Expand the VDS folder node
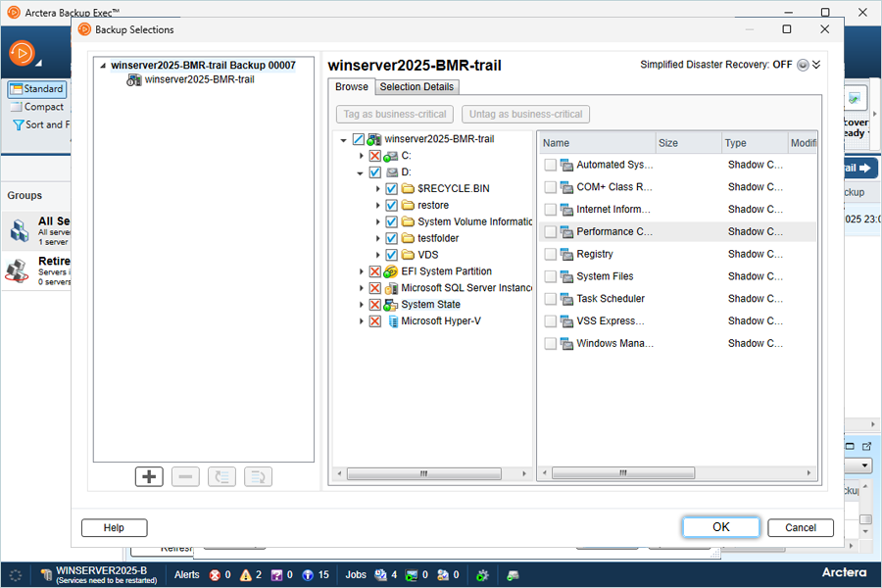882x588 pixels. [x=378, y=255]
